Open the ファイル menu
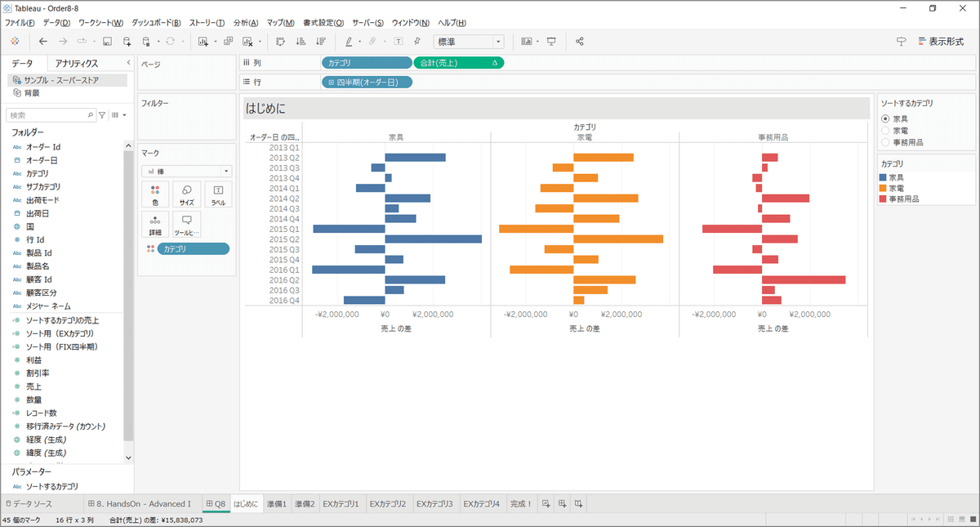 (20, 22)
